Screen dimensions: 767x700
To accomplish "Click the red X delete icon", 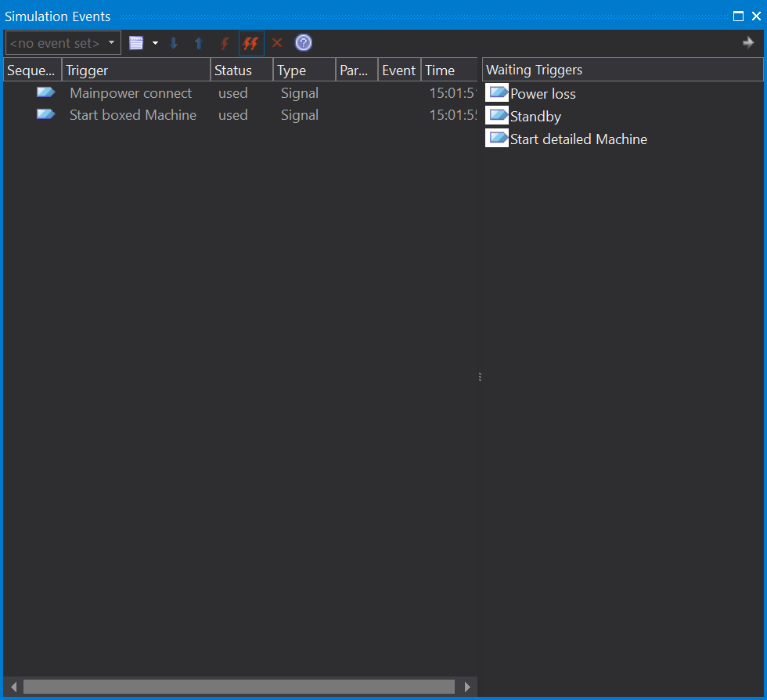I will click(x=277, y=43).
